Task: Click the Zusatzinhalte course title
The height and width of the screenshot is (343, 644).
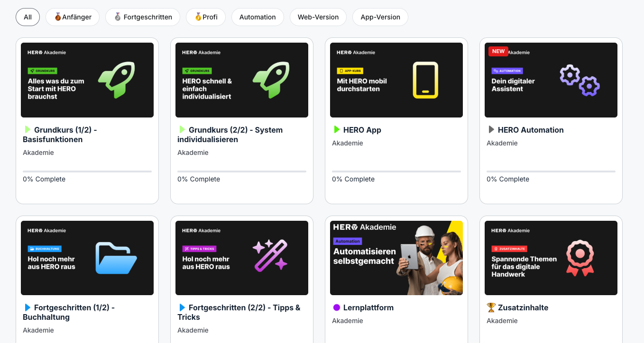Action: point(523,307)
